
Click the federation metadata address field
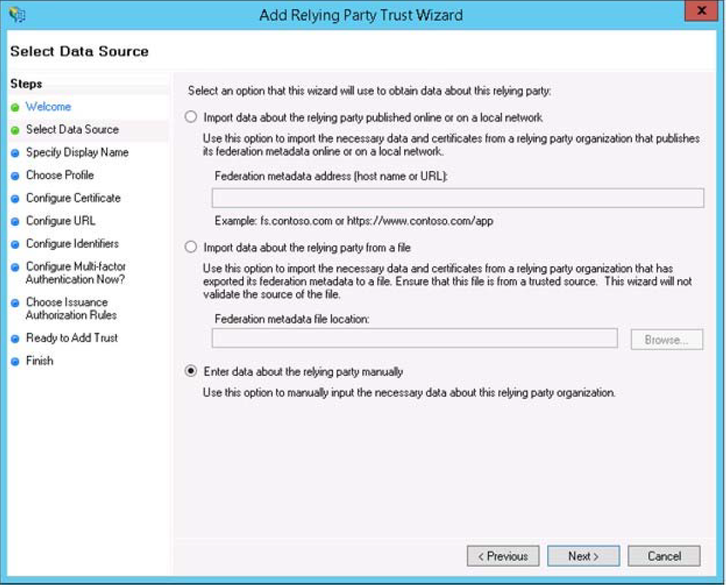click(x=458, y=198)
